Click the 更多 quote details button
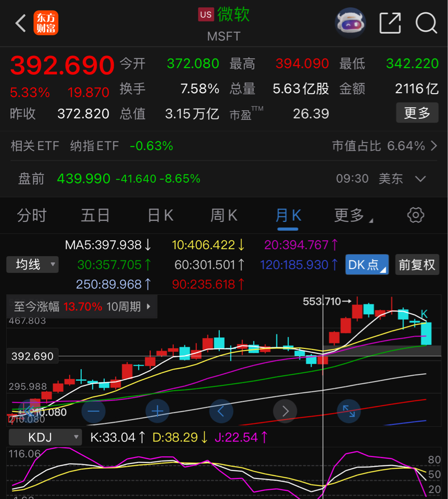 [417, 113]
